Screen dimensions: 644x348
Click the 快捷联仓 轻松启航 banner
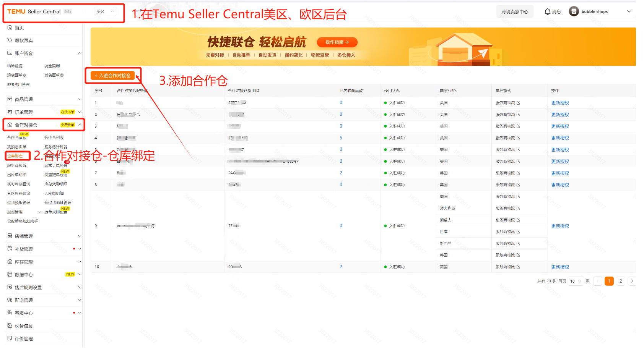(363, 47)
